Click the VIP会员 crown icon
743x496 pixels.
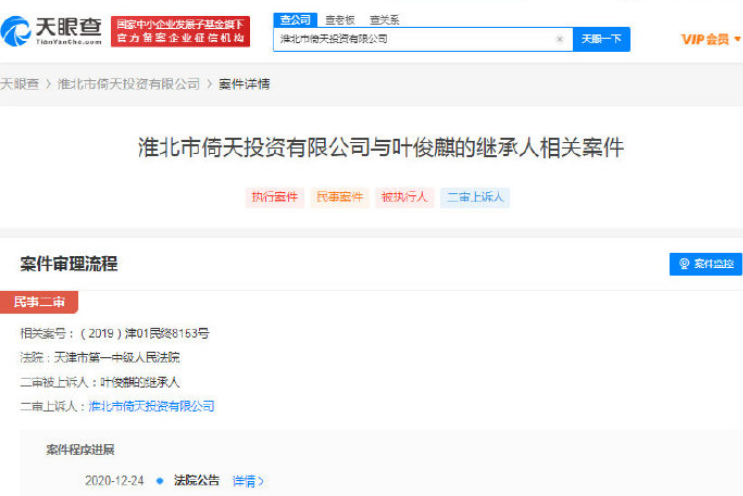coord(737,39)
